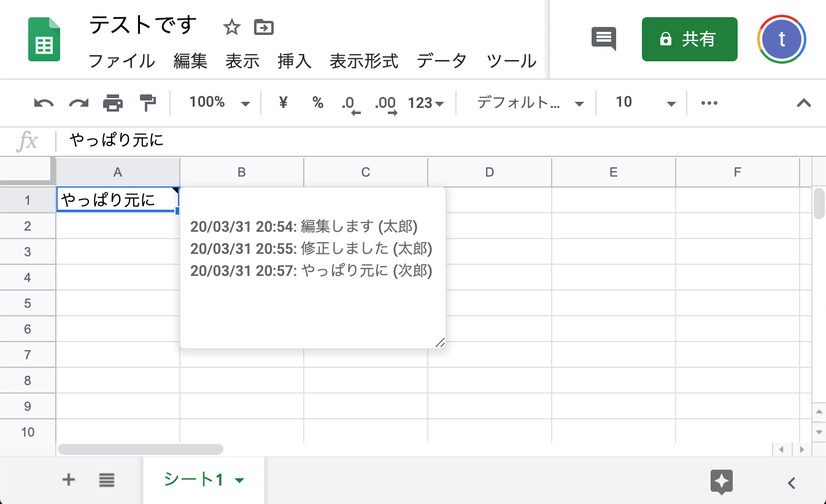The width and height of the screenshot is (826, 504).
Task: Click the increase decimal places icon
Action: [385, 102]
